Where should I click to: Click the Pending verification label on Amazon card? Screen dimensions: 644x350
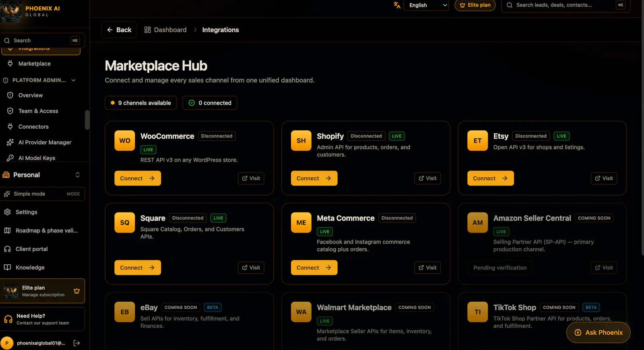click(x=500, y=268)
